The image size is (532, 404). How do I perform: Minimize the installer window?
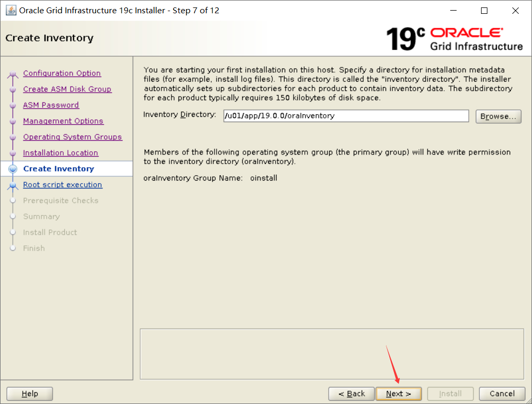453,11
